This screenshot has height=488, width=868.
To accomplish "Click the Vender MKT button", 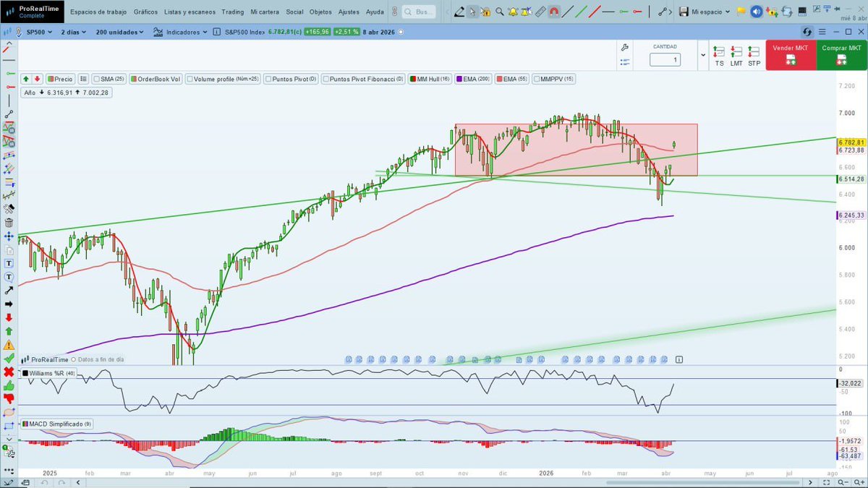I will pyautogui.click(x=790, y=55).
